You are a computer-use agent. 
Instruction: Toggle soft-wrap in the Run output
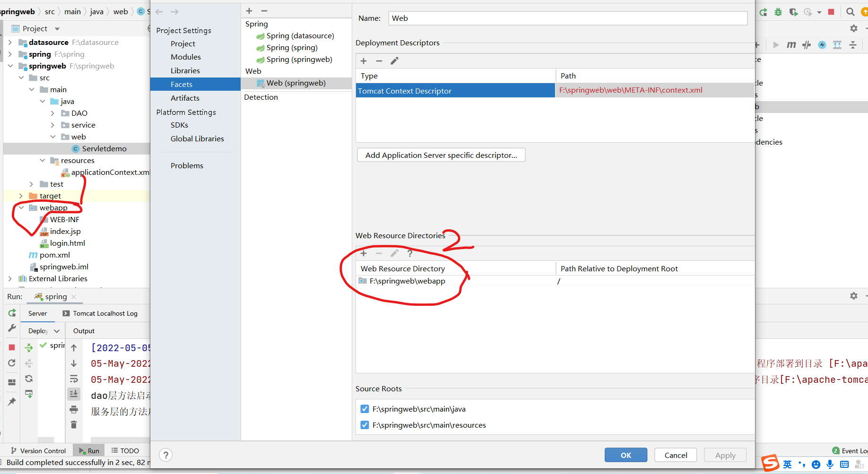coord(74,379)
